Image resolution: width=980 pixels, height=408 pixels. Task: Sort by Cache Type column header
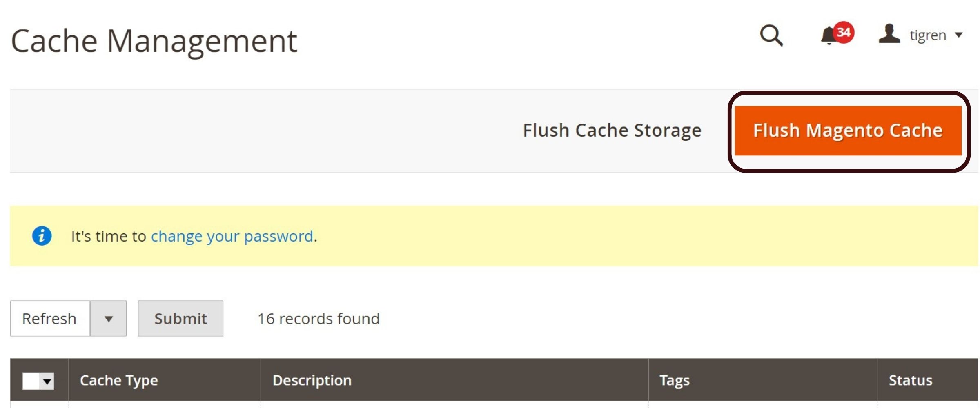coord(119,380)
